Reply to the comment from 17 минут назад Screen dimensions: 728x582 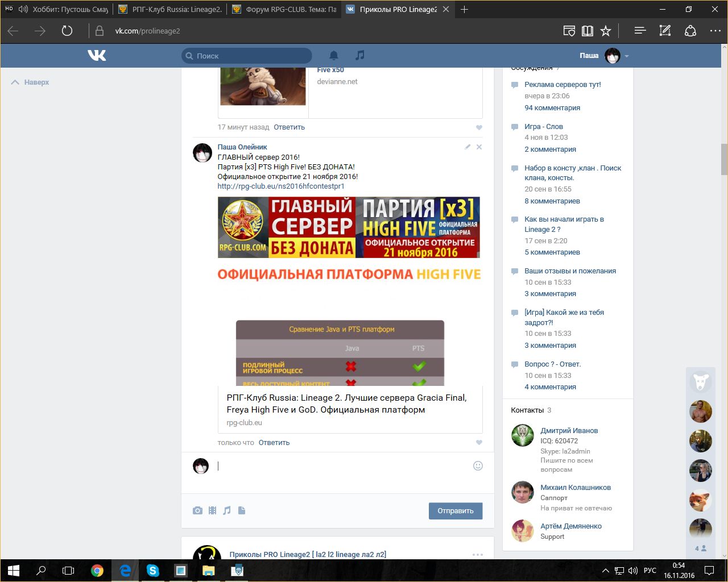click(x=289, y=127)
